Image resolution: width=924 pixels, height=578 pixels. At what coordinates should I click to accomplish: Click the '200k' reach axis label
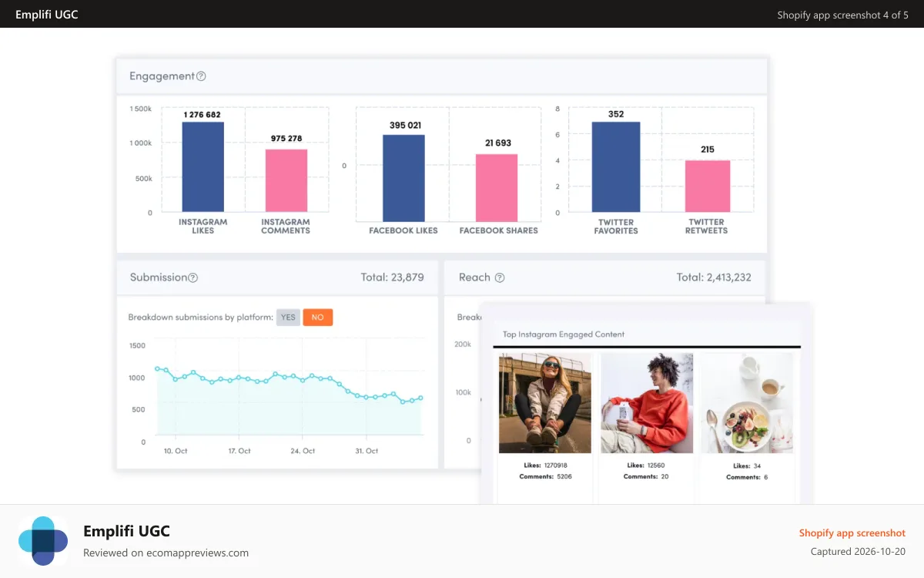[463, 344]
